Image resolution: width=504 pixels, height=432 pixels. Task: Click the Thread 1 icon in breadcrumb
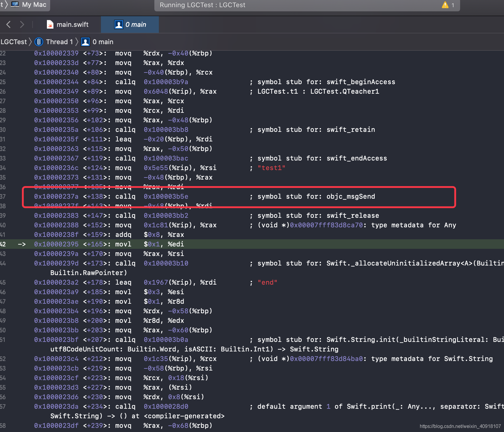pyautogui.click(x=39, y=42)
